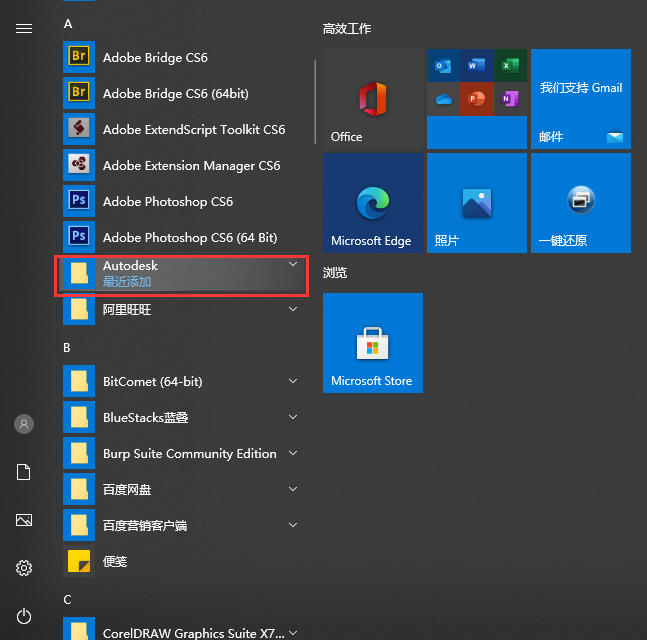Open the Office tile
Screen dimensions: 647x640
(x=373, y=99)
